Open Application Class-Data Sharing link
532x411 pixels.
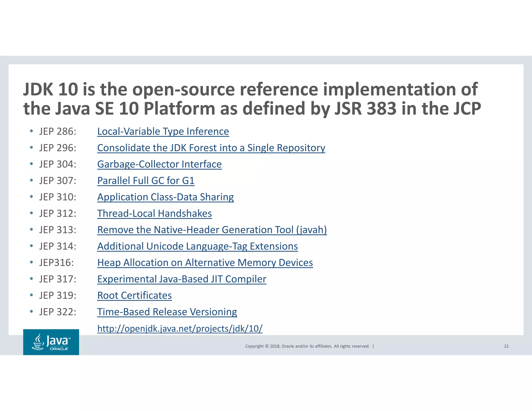tap(165, 197)
